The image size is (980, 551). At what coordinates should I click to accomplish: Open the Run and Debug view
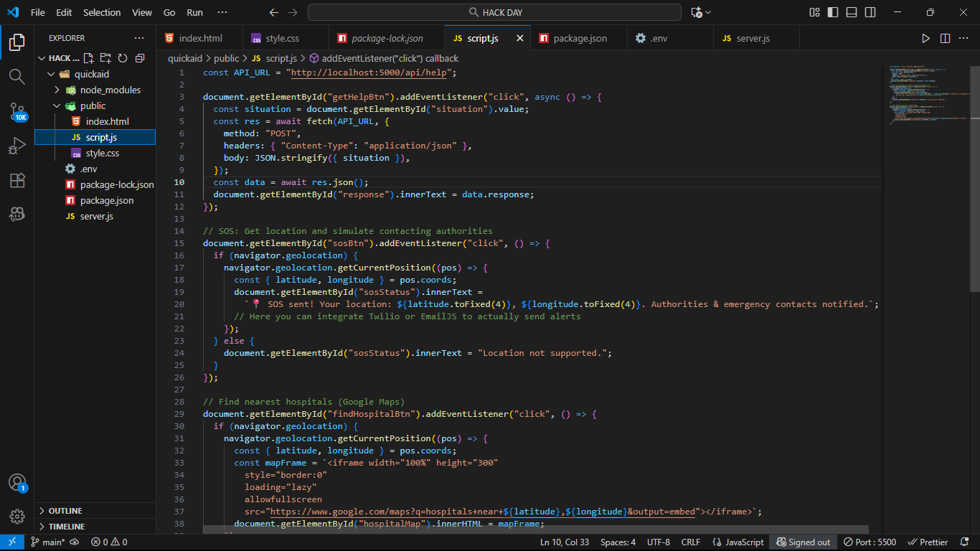click(17, 146)
